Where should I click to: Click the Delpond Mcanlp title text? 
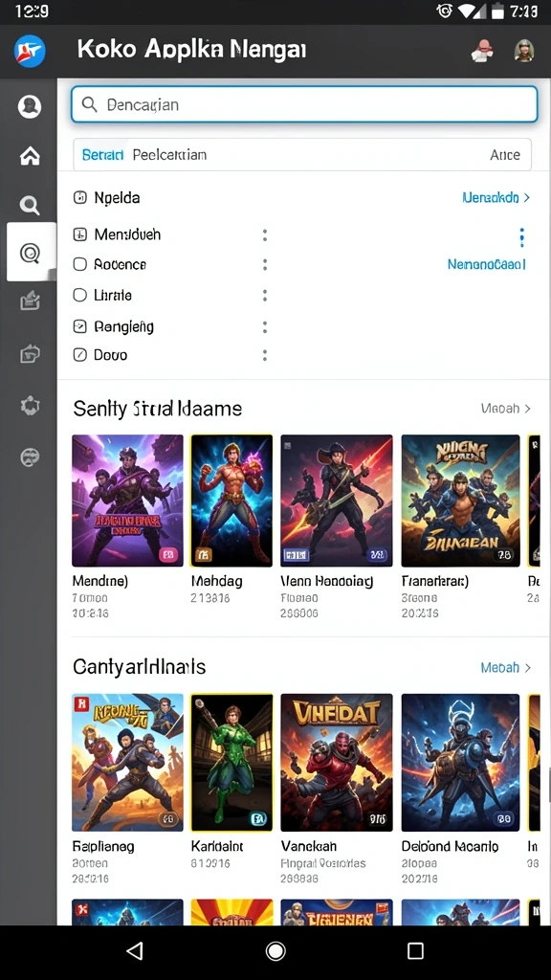450,846
